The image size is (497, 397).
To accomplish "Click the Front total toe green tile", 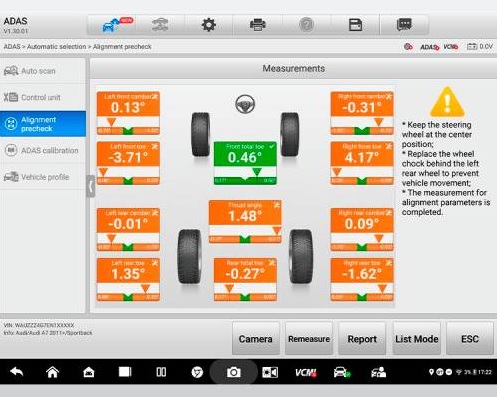I will (x=245, y=163).
